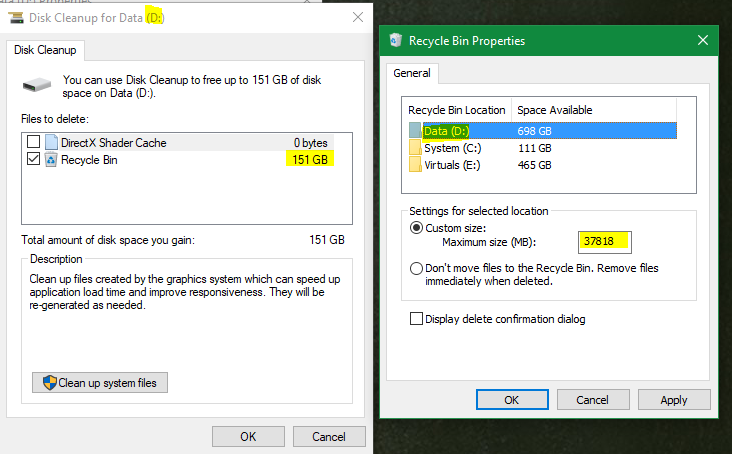Click Clean up system files button
The height and width of the screenshot is (454, 732).
point(100,383)
